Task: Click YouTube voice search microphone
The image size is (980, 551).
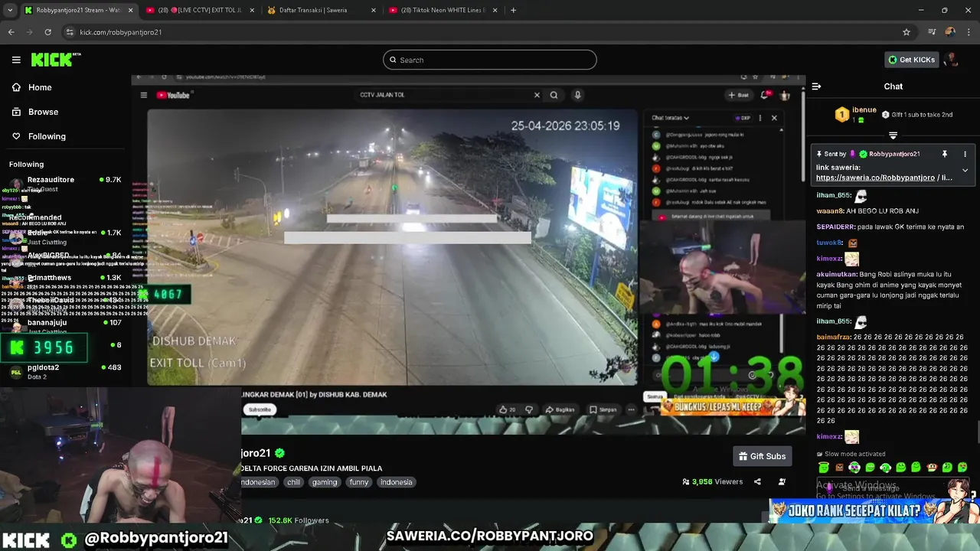Action: click(577, 95)
